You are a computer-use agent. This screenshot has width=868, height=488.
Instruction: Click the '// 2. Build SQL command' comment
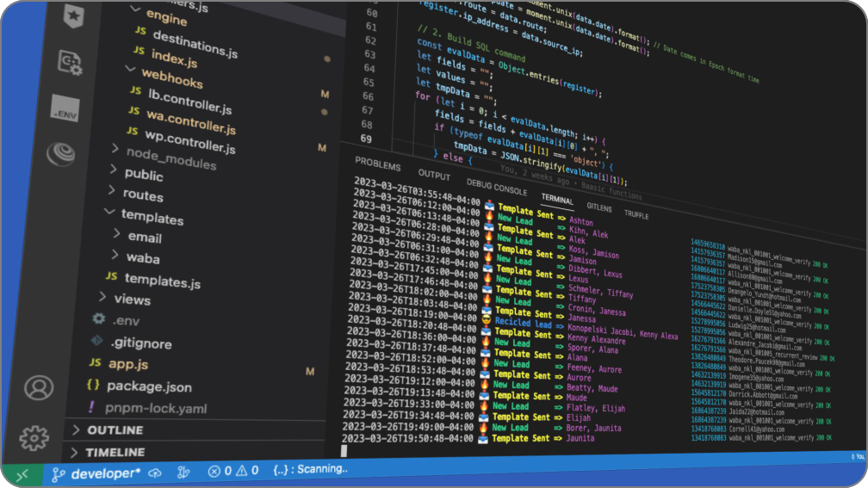[x=471, y=44]
